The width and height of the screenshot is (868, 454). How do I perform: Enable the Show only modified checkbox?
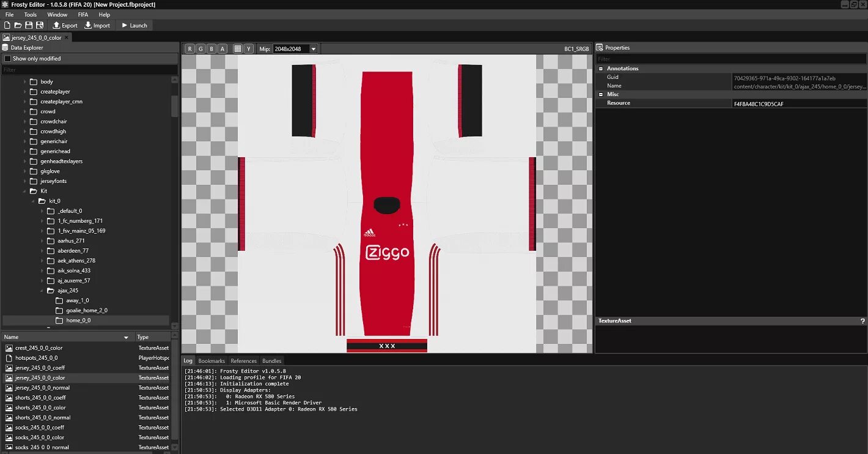(x=8, y=59)
